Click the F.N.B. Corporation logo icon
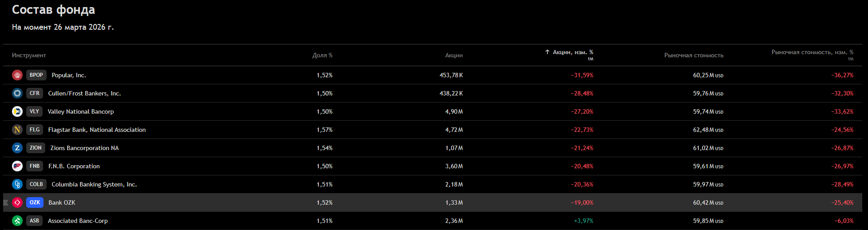868x230 pixels. tap(17, 166)
